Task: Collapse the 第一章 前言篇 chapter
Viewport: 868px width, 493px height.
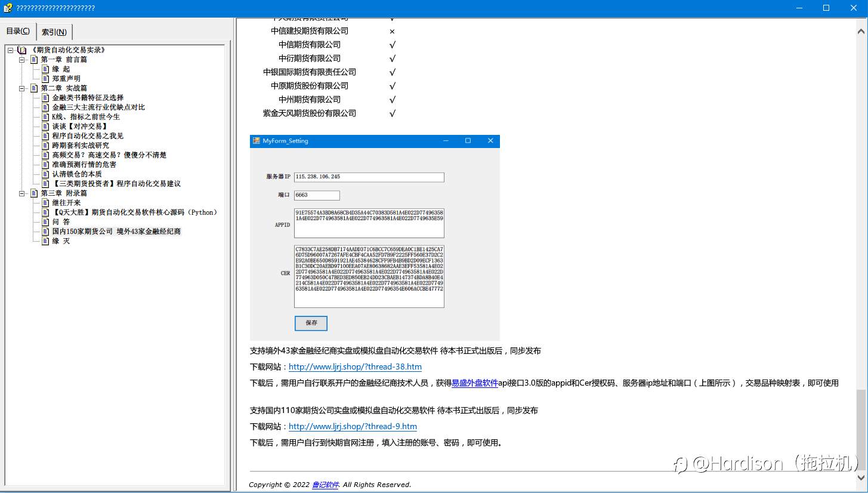Action: point(22,60)
